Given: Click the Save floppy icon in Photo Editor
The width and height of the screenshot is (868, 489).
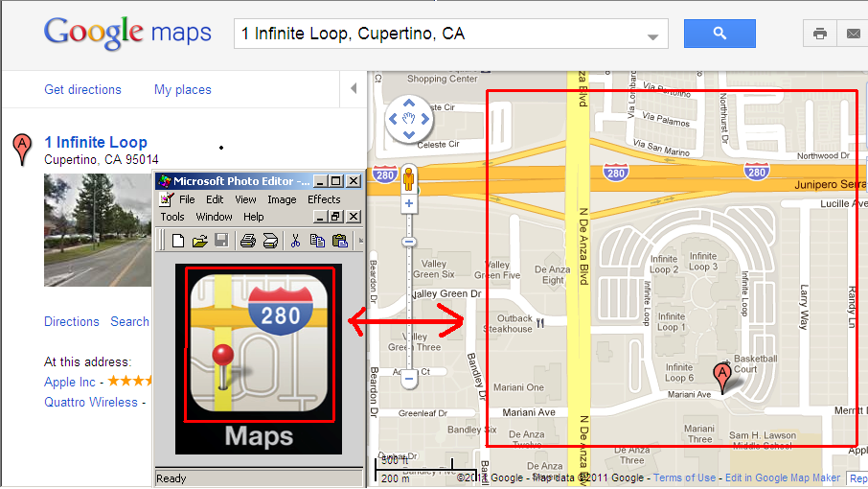Looking at the screenshot, I should pyautogui.click(x=221, y=241).
